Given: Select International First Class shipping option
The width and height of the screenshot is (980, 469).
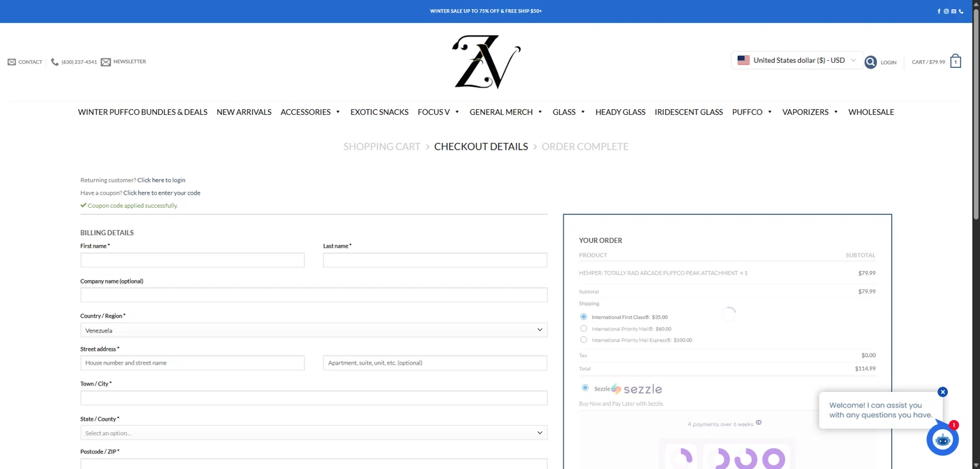Looking at the screenshot, I should [x=583, y=317].
